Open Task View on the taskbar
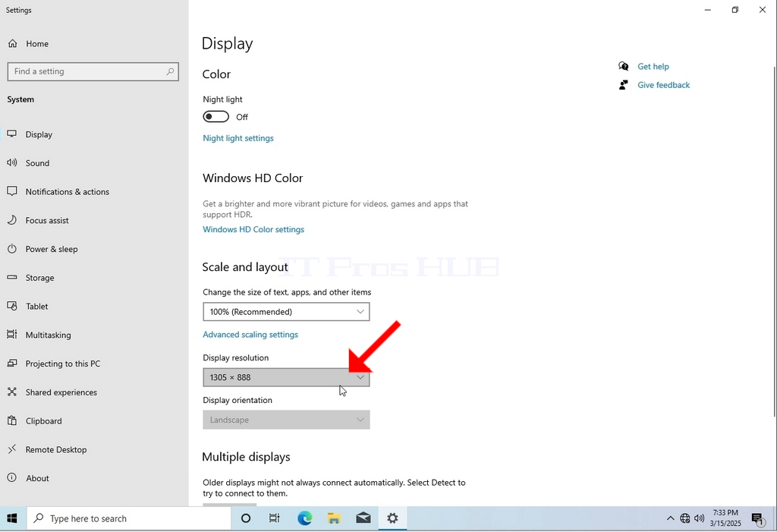The height and width of the screenshot is (532, 777). [274, 518]
